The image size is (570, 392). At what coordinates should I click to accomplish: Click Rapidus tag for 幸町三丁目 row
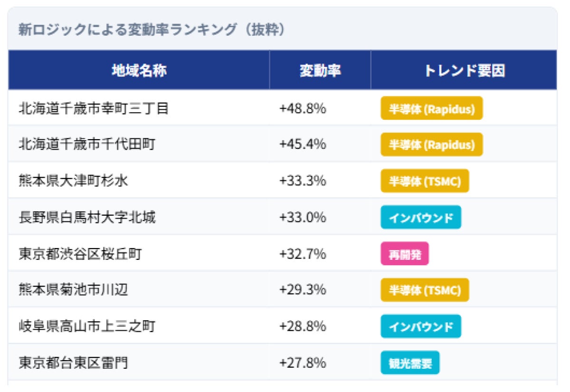pos(431,108)
